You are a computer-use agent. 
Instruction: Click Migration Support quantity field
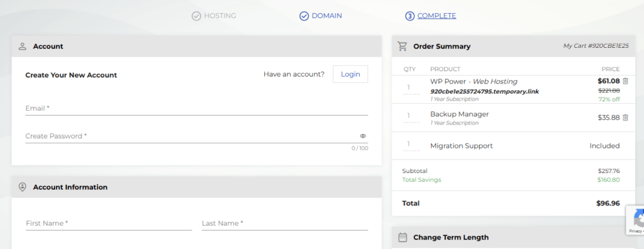pyautogui.click(x=411, y=145)
